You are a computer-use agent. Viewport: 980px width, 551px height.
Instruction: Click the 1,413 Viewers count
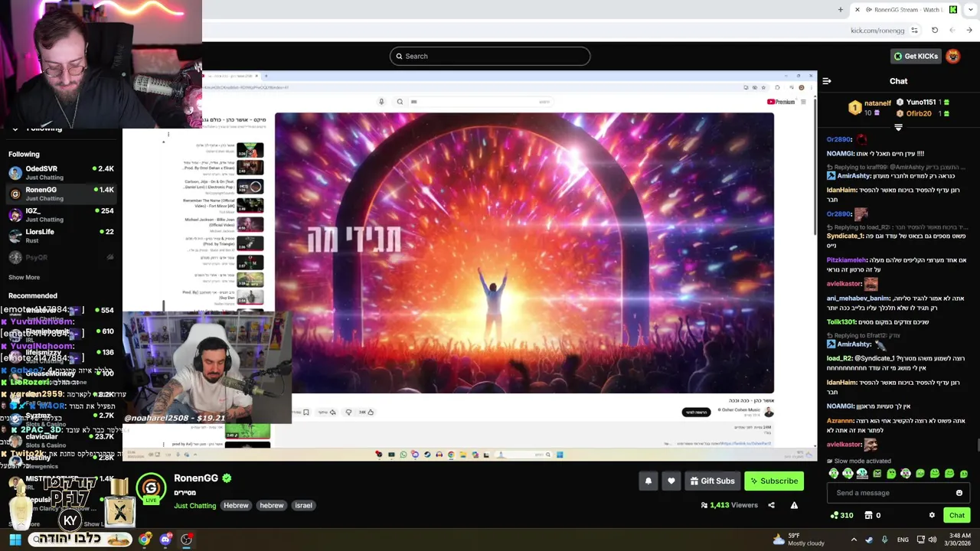coord(729,505)
